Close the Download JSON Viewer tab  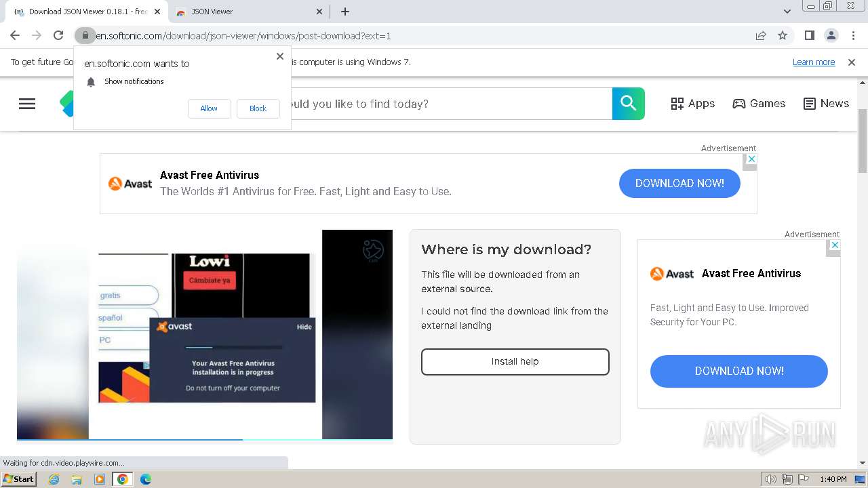coord(157,12)
